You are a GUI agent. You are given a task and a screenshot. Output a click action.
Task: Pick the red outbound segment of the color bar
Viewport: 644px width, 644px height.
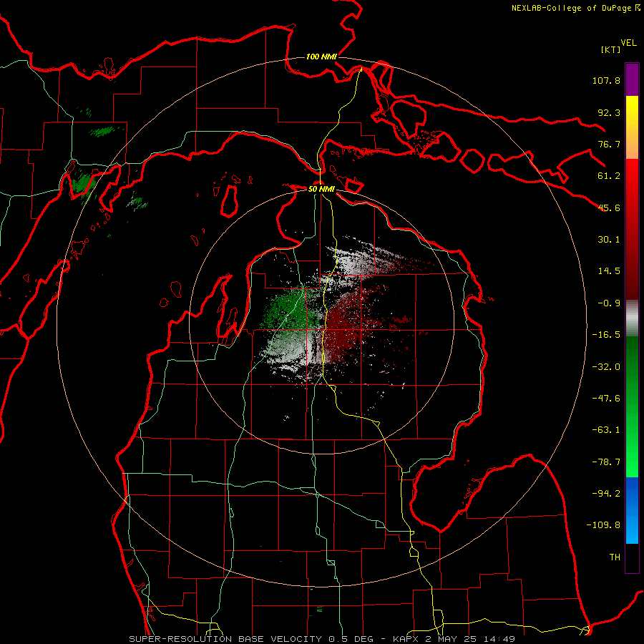coord(632,229)
